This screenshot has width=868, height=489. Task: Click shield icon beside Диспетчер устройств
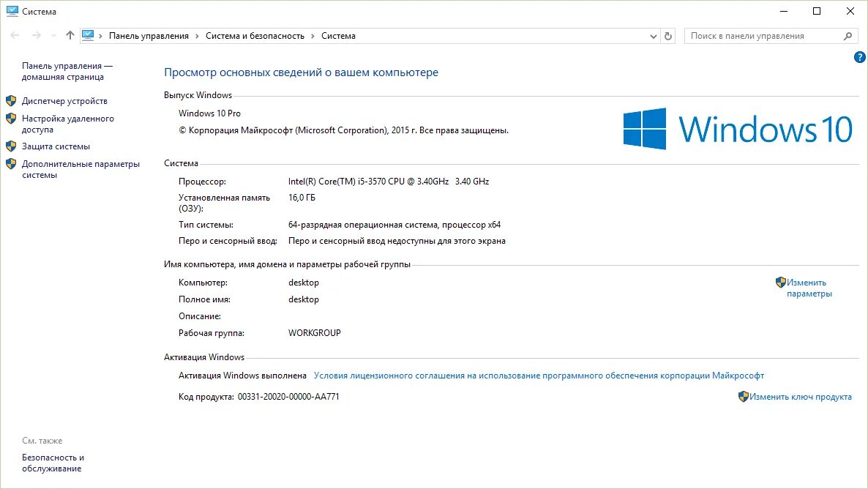click(11, 101)
